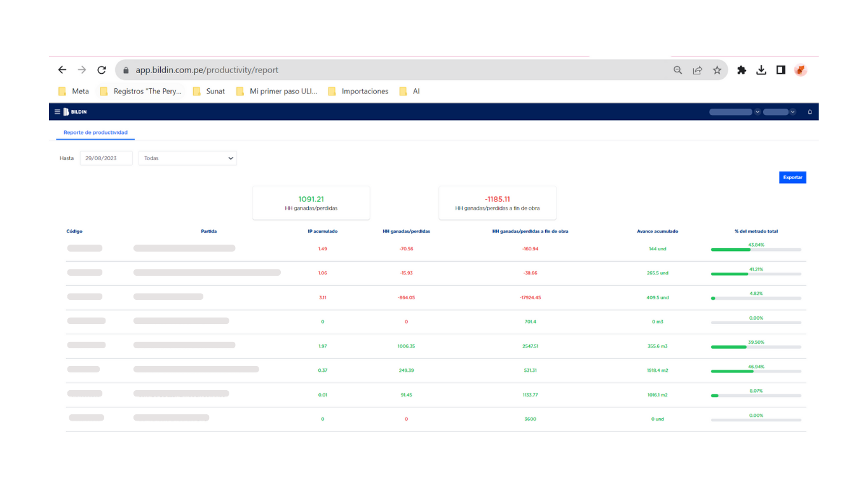Open the Importaciones bookmark folder

point(358,91)
